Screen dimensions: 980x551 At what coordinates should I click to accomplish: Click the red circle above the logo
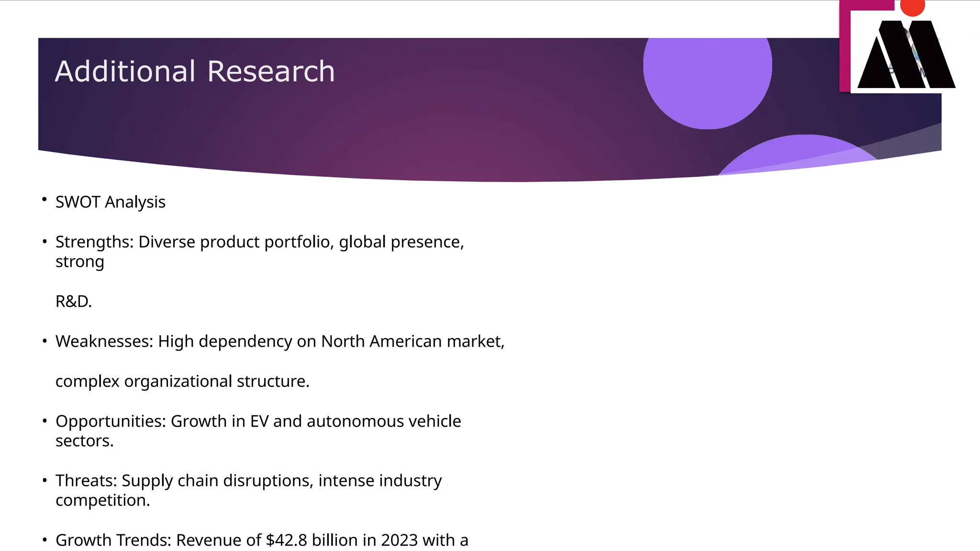click(912, 7)
